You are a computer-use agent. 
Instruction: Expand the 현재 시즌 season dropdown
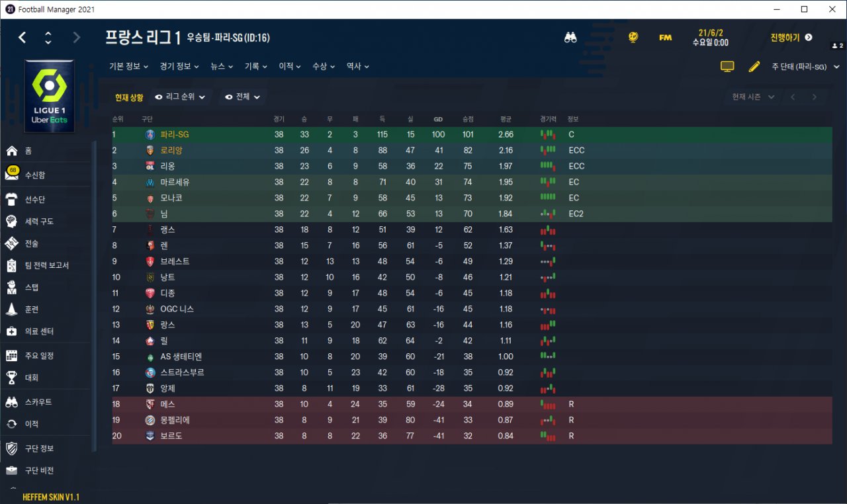pos(753,97)
